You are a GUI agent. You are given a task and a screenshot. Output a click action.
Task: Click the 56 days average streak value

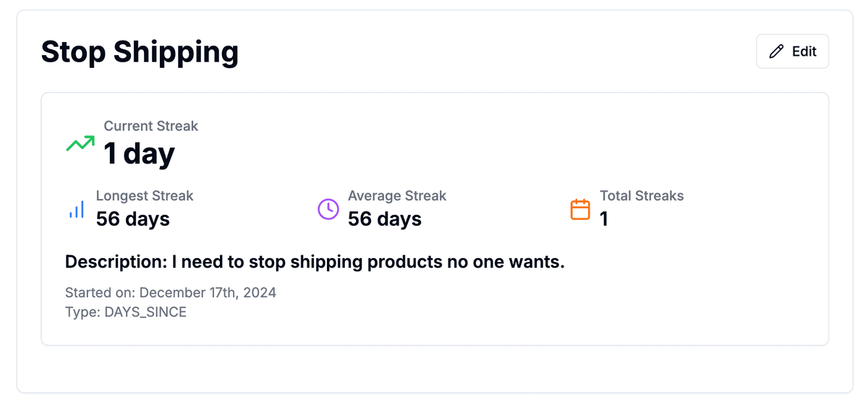385,218
